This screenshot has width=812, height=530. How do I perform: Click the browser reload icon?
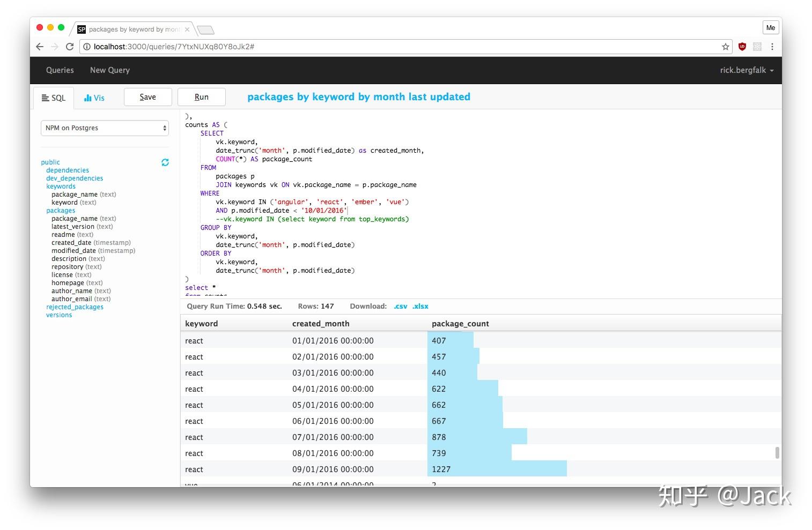pos(70,47)
